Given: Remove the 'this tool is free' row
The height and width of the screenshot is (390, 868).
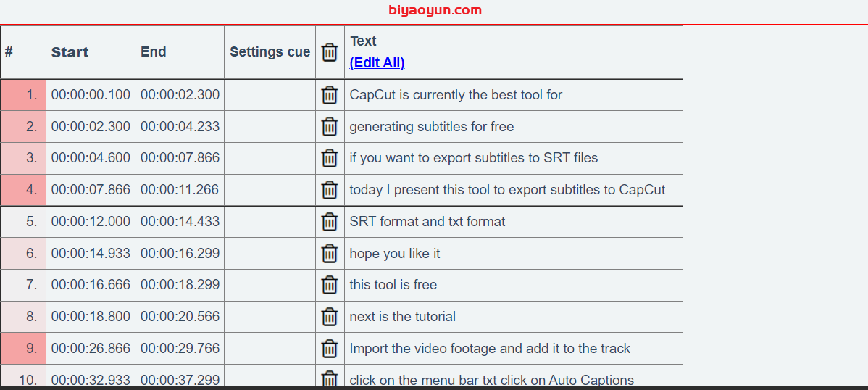Looking at the screenshot, I should [x=330, y=286].
